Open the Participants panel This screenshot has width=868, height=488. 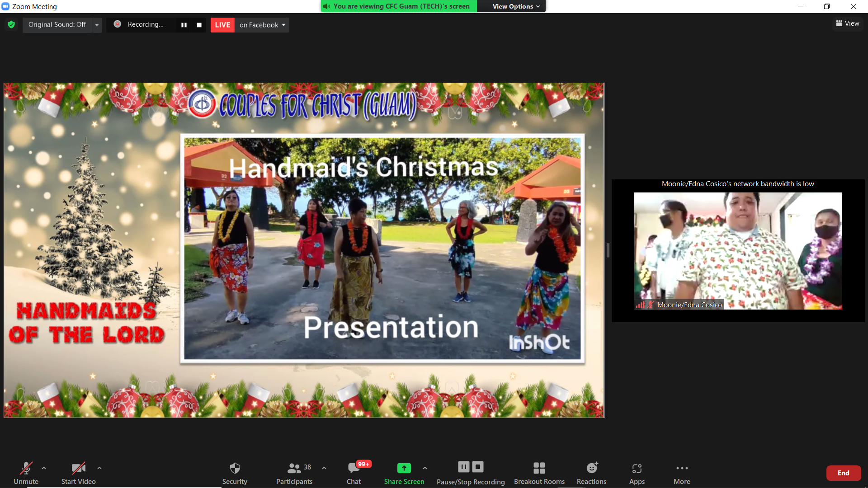click(x=294, y=473)
